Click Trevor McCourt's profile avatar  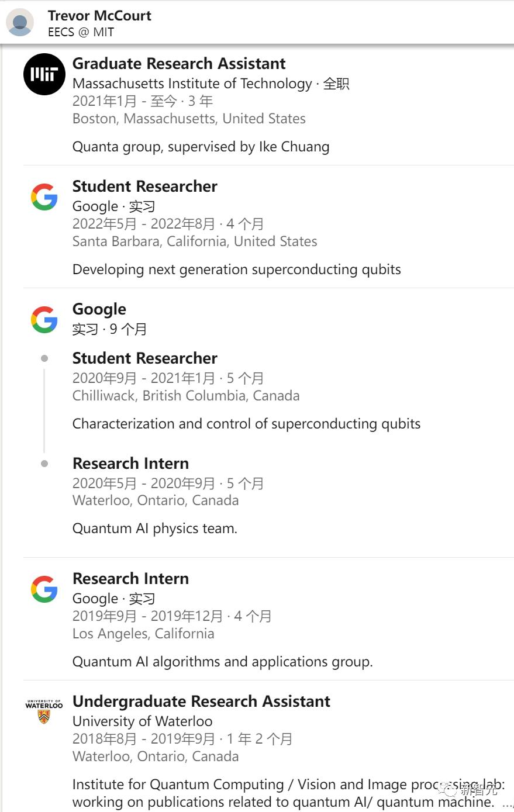[x=20, y=23]
